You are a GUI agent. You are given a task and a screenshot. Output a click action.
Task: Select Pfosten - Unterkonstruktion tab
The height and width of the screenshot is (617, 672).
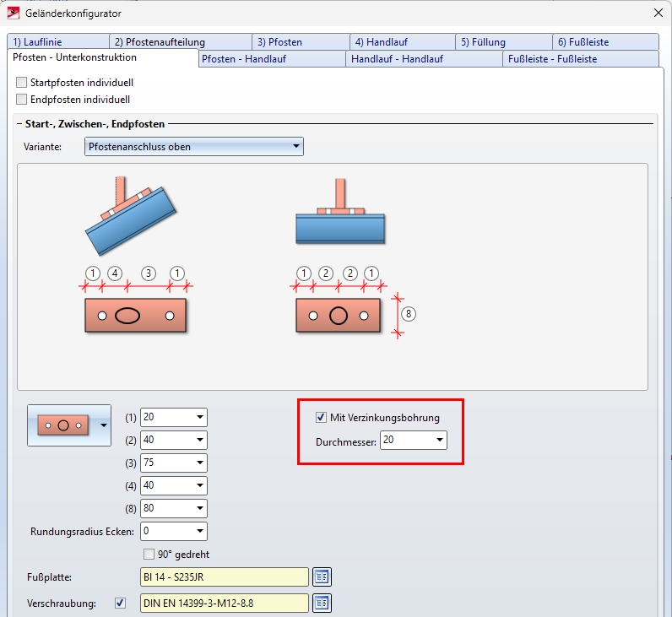click(x=103, y=57)
